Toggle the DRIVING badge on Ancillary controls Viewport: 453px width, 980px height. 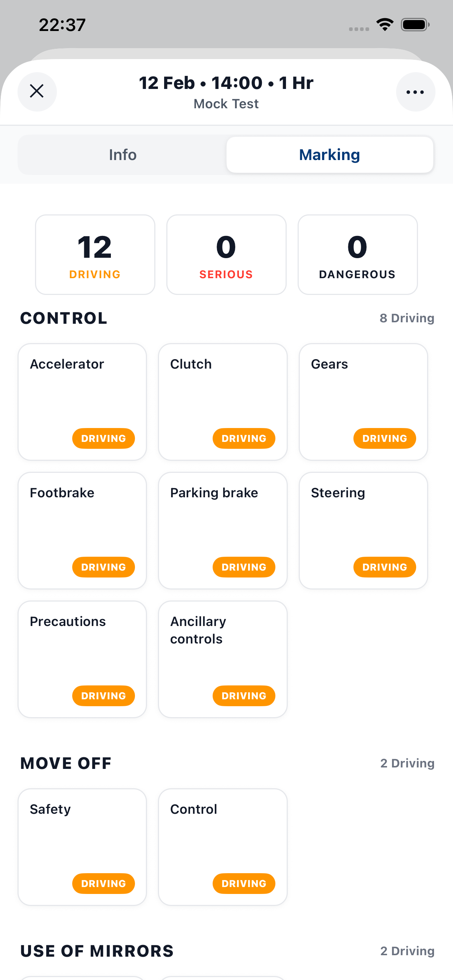pyautogui.click(x=244, y=696)
